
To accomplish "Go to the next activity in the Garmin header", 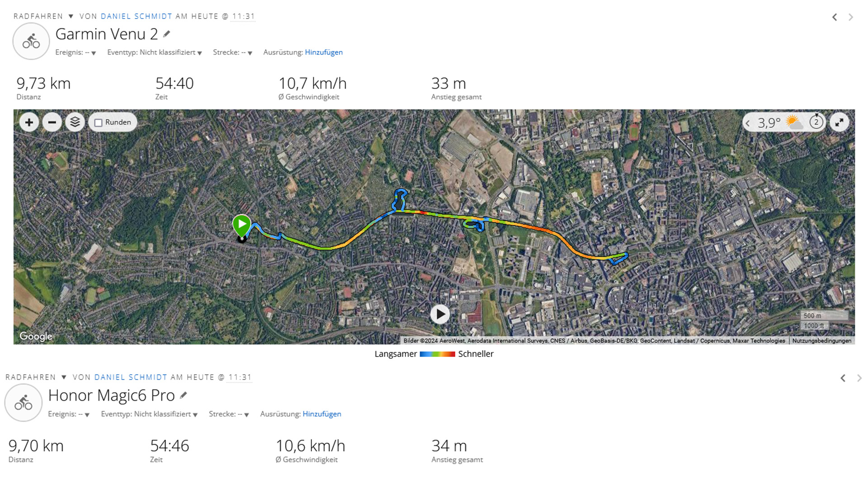I will point(851,17).
